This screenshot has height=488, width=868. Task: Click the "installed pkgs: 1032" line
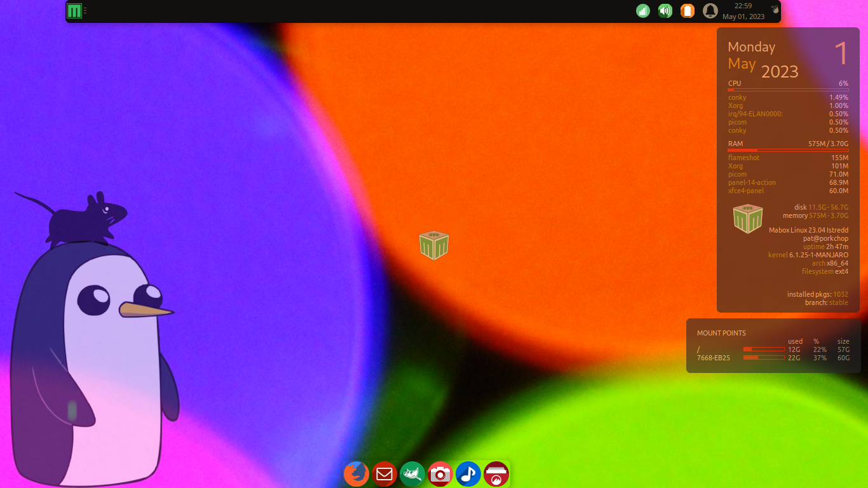click(818, 294)
